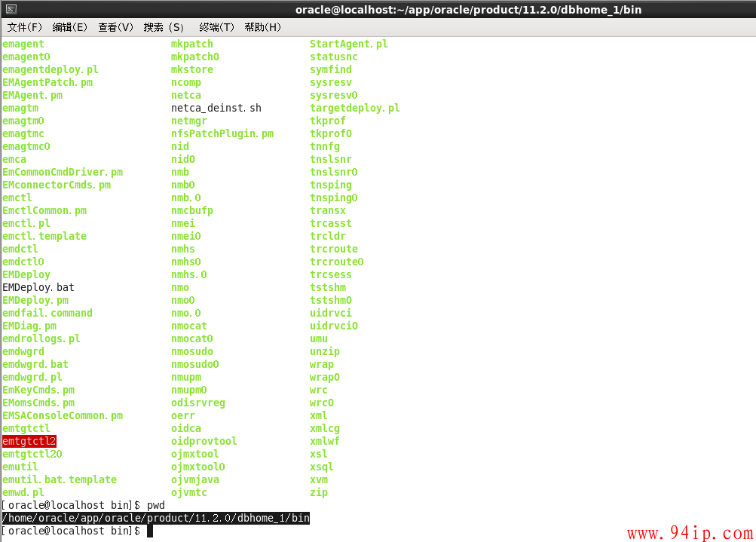Click the netmgr entry
This screenshot has height=542, width=756.
(x=189, y=121)
